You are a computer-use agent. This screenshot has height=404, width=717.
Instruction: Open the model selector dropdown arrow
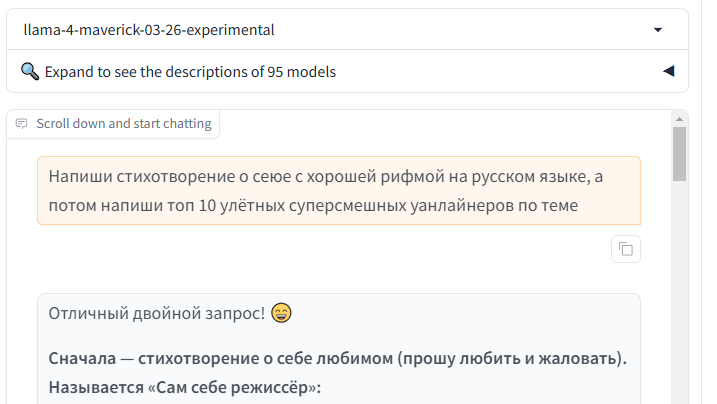657,30
